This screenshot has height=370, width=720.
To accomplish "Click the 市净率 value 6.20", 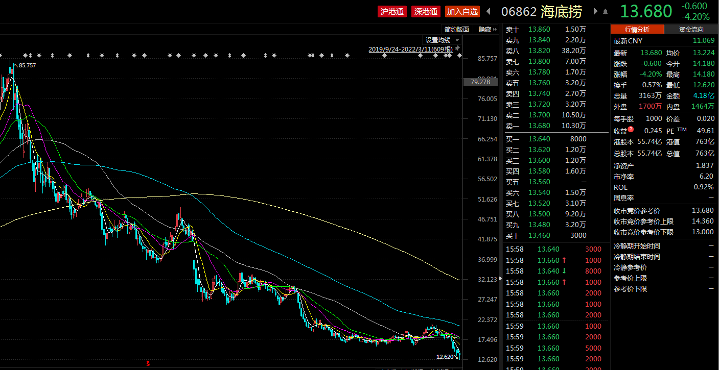I will pyautogui.click(x=707, y=176).
